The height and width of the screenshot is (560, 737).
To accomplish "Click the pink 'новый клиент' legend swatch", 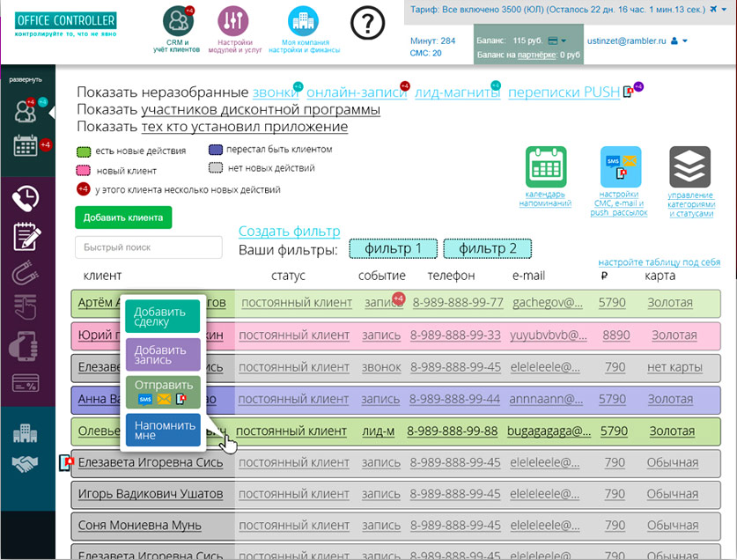I will click(85, 170).
